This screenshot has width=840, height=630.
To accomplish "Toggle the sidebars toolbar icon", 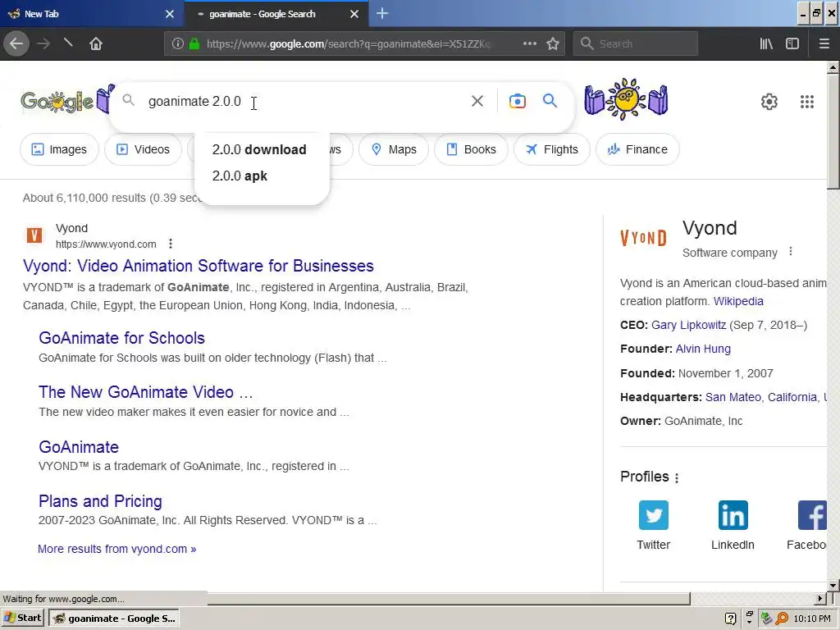I will tap(792, 43).
